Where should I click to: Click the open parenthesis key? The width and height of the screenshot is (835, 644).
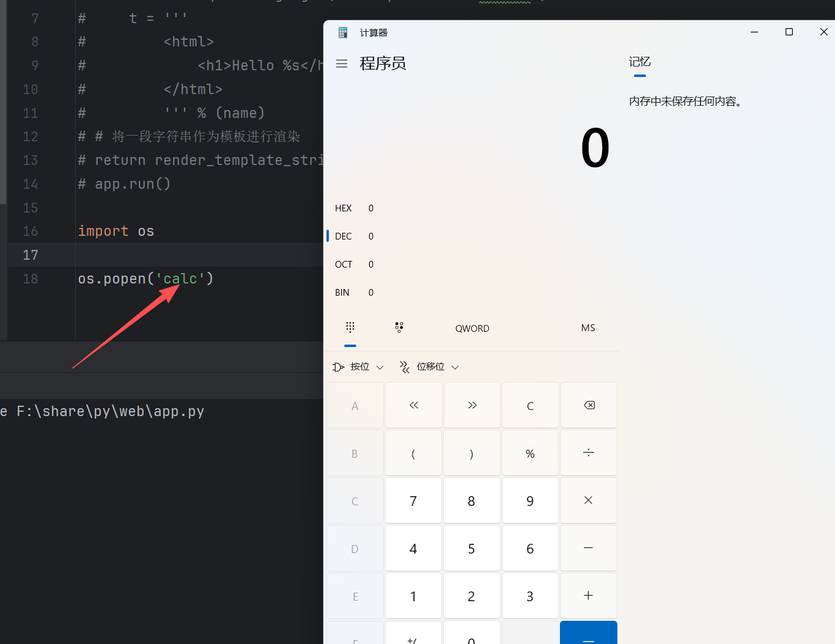pos(414,453)
